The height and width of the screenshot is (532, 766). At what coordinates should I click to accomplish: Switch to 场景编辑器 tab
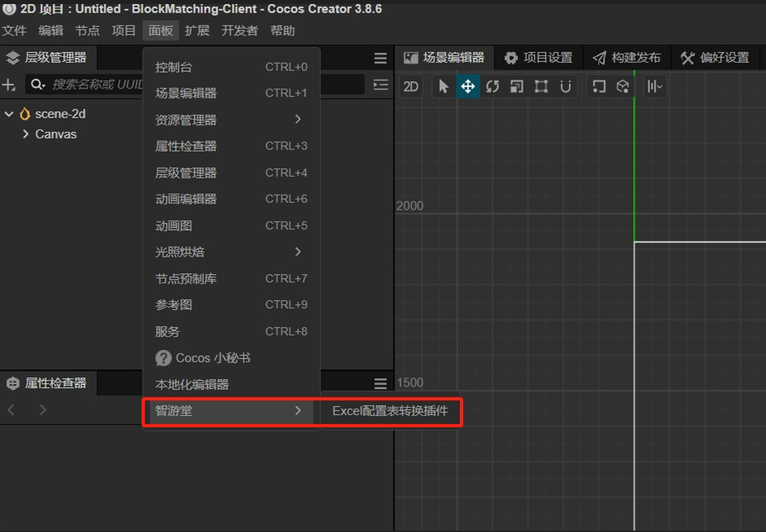444,58
